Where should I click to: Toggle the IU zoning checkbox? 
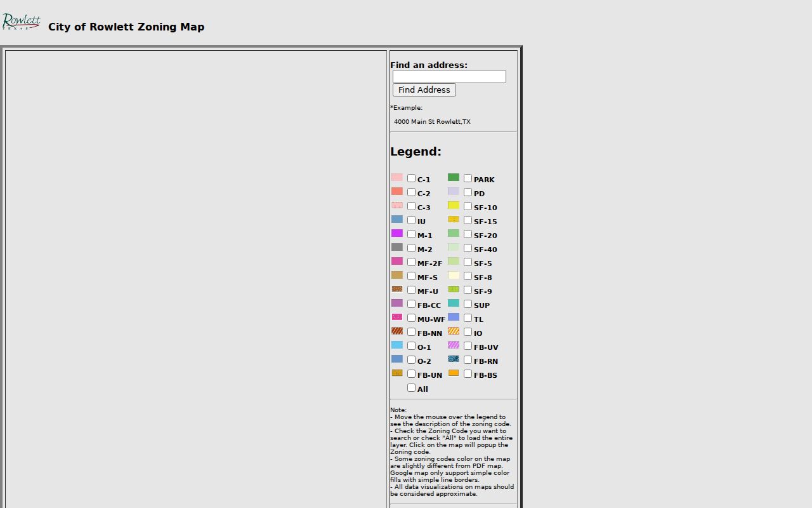tap(411, 220)
